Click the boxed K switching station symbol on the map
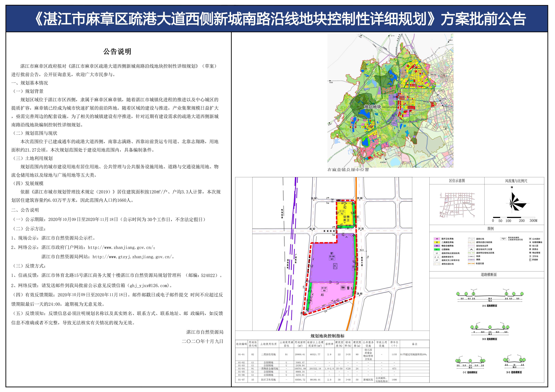The image size is (555, 392). pyautogui.click(x=335, y=266)
